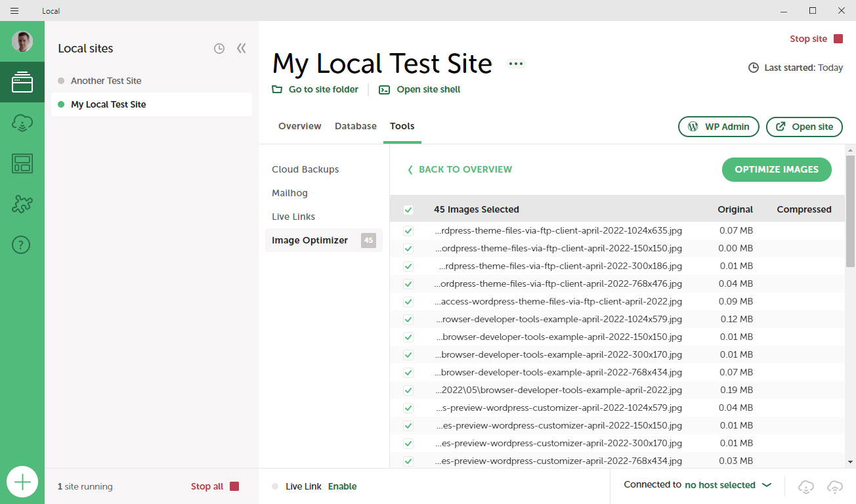
Task: Click the 45 Images Selected label
Action: click(x=477, y=209)
